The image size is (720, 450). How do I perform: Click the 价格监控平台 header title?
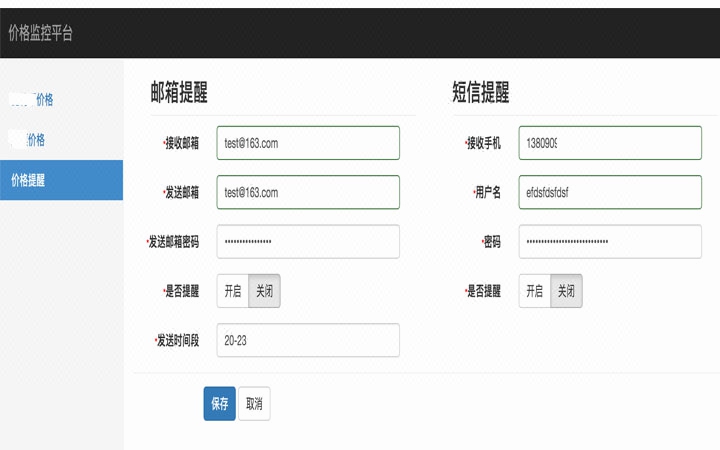40,33
